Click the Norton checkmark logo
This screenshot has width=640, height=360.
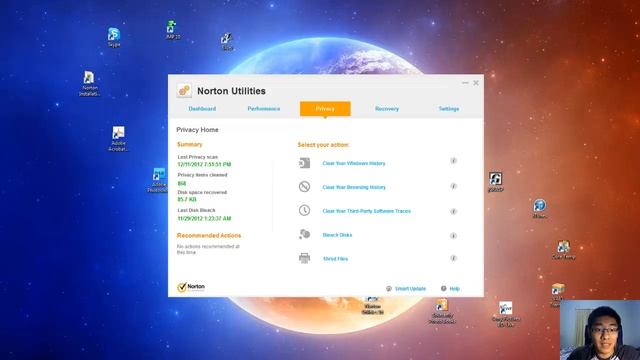[x=191, y=287]
